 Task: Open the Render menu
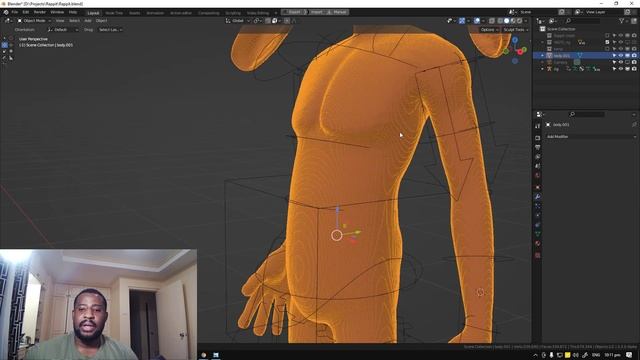(40, 12)
